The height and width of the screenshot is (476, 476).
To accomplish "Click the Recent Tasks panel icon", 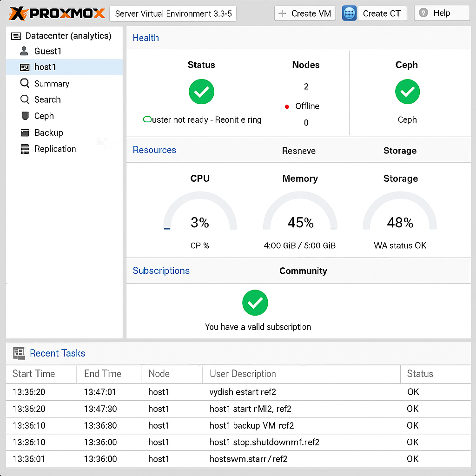I will click(x=19, y=353).
